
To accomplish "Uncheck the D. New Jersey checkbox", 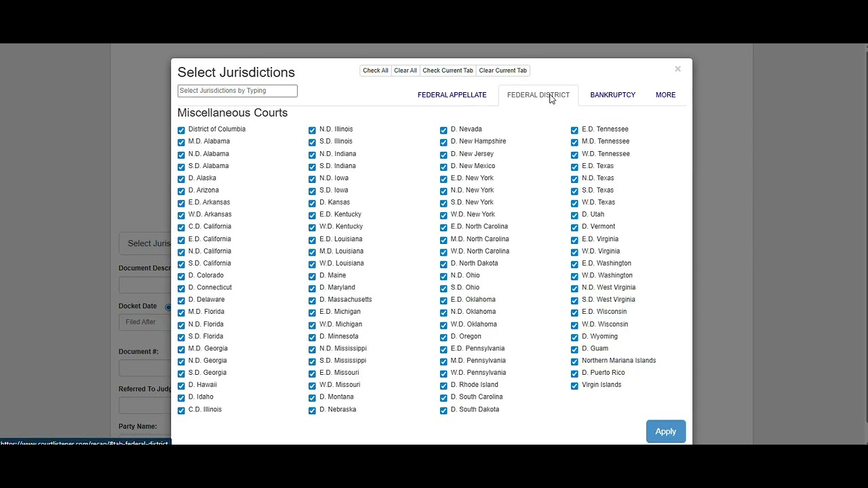I will (443, 155).
